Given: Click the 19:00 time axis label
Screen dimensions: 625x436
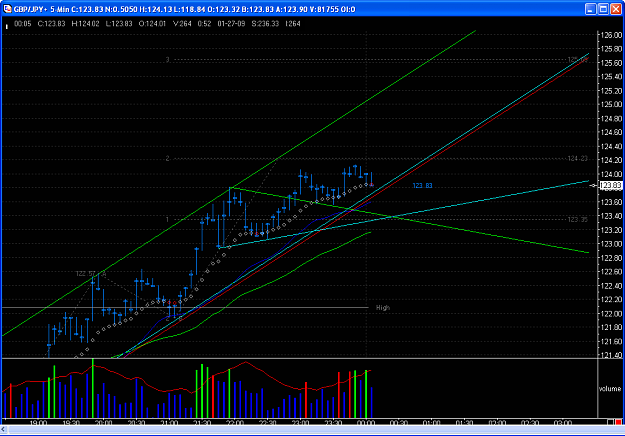Looking at the screenshot, I should coord(38,422).
